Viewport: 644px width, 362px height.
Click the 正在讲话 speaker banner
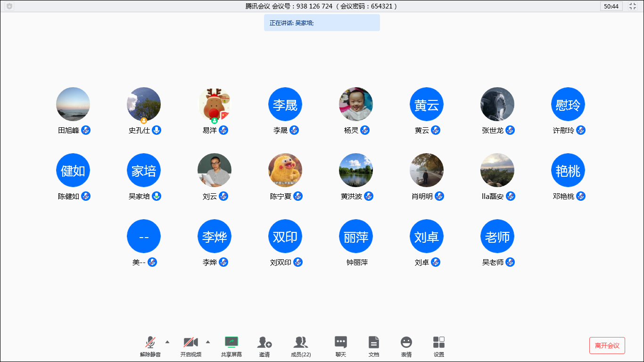(x=322, y=23)
